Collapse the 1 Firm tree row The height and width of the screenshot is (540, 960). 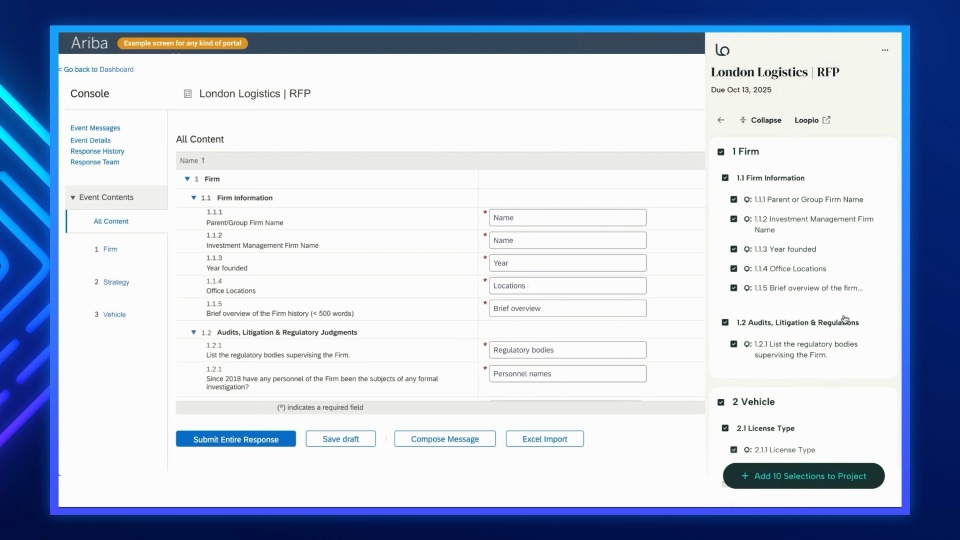(187, 179)
